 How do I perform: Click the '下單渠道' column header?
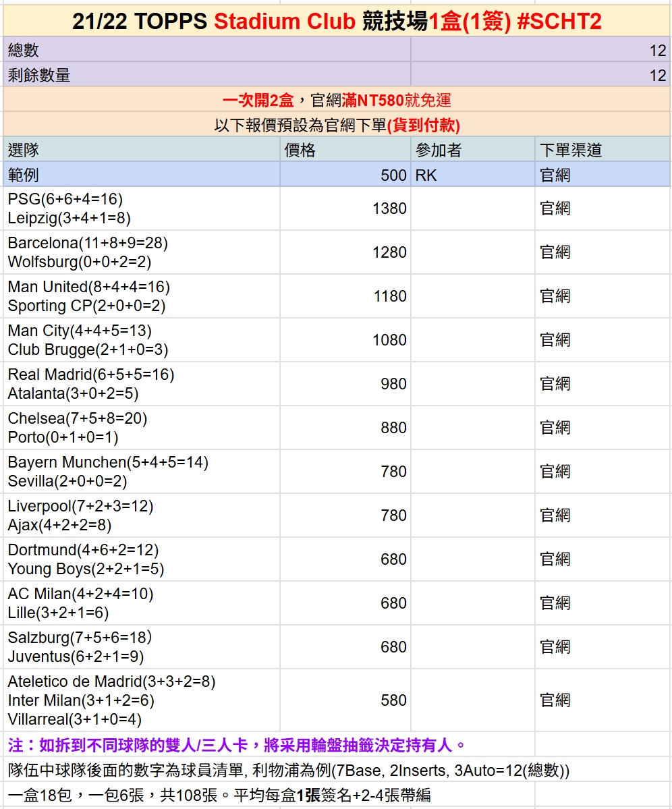603,150
